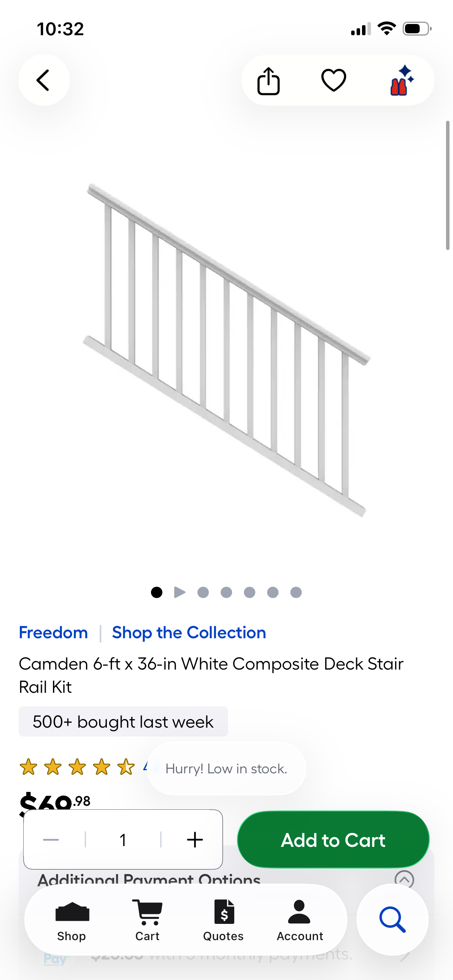Screen dimensions: 453x980
Task: Open the Freedom brand link
Action: click(53, 633)
